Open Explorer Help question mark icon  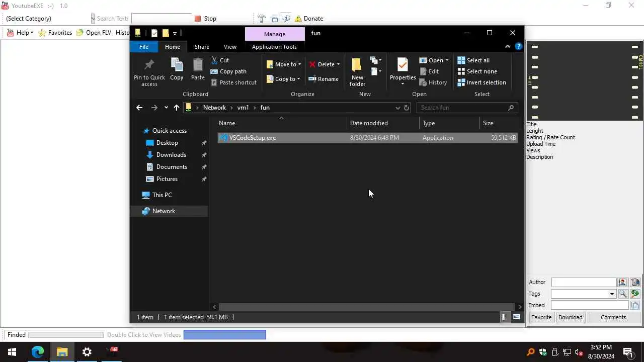518,46
